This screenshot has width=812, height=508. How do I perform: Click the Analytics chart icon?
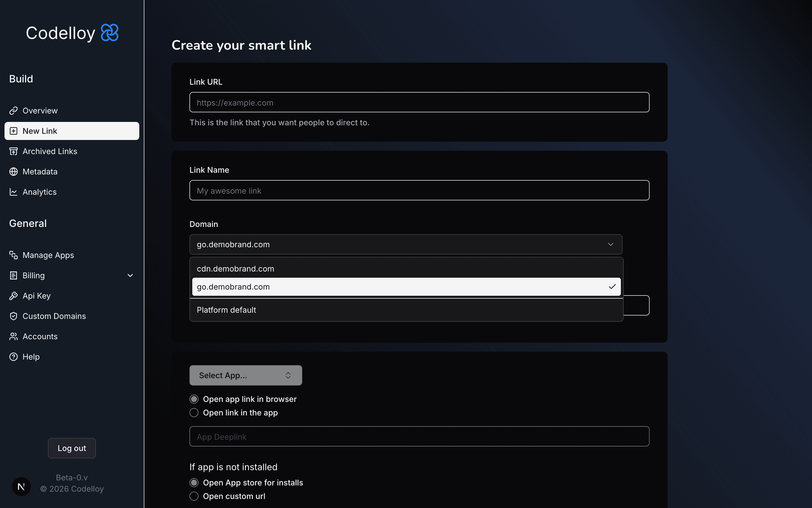[14, 192]
